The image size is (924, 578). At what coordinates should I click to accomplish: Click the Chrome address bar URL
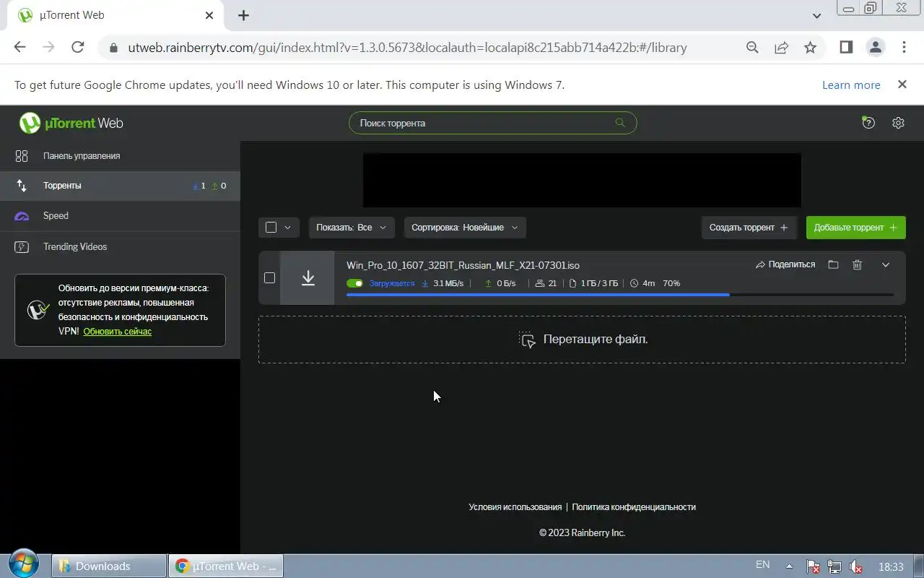click(x=407, y=48)
